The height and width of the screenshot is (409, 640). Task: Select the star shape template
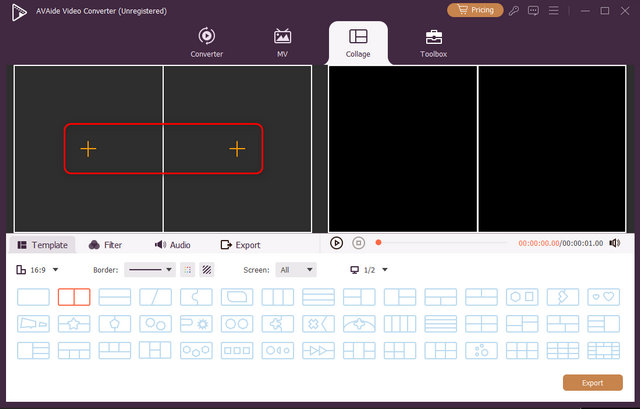click(x=74, y=324)
